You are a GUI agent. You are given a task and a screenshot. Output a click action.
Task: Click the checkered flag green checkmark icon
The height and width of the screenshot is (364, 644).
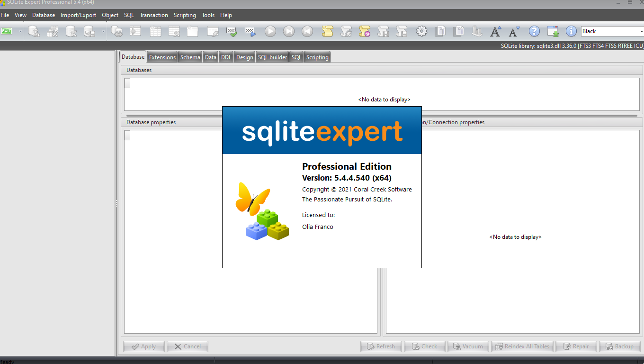pyautogui.click(x=232, y=31)
